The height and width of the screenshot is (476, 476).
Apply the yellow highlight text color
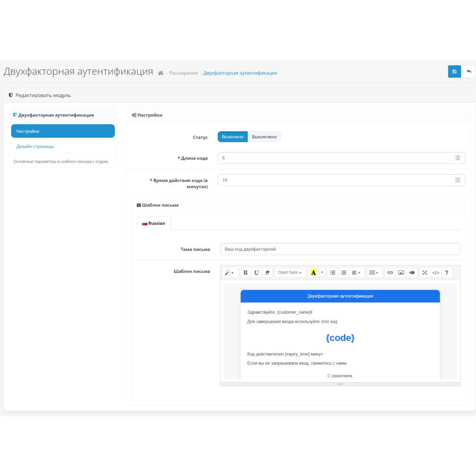(x=313, y=272)
